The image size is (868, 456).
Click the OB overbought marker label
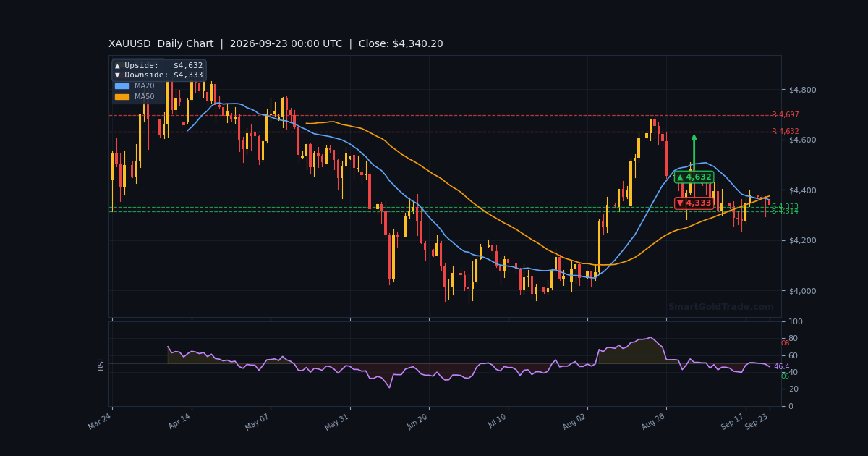785,343
